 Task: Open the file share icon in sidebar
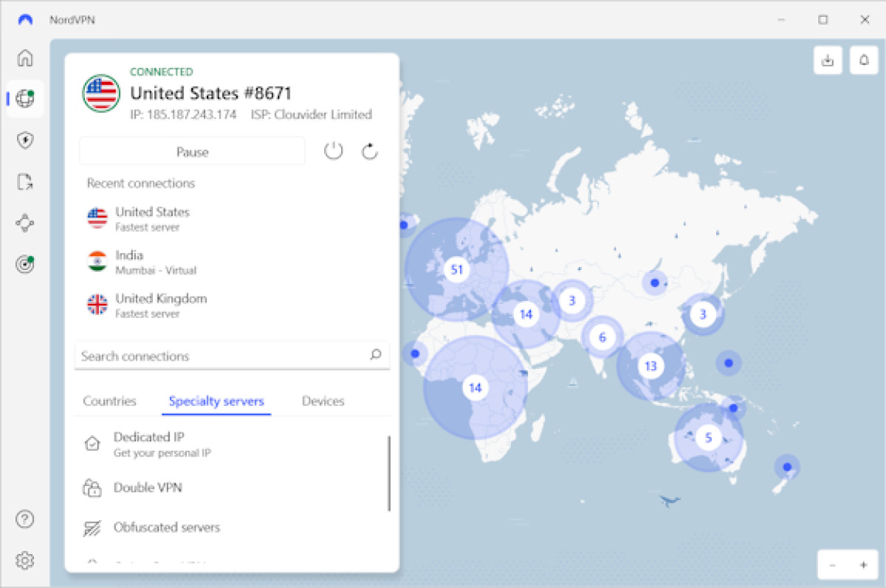tap(25, 182)
